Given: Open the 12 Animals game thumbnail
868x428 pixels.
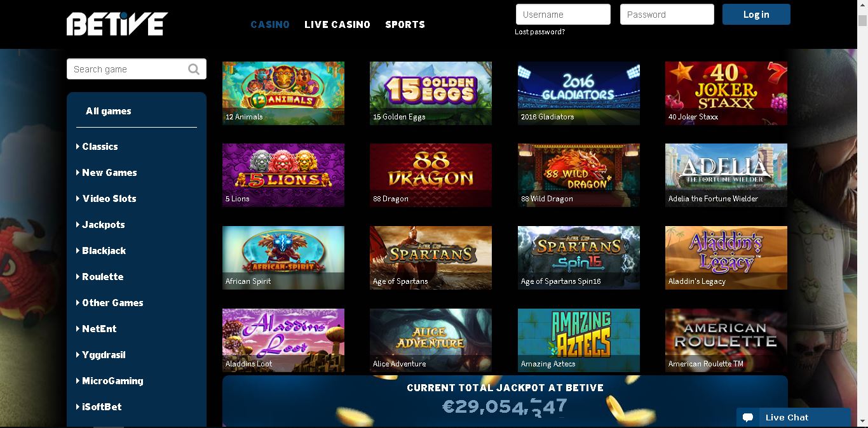Looking at the screenshot, I should click(x=283, y=93).
